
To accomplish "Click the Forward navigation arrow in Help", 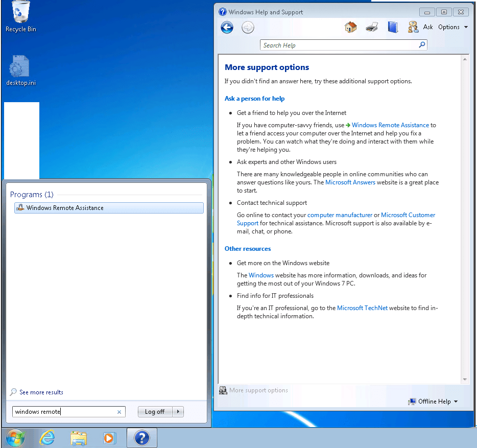I will pos(248,28).
